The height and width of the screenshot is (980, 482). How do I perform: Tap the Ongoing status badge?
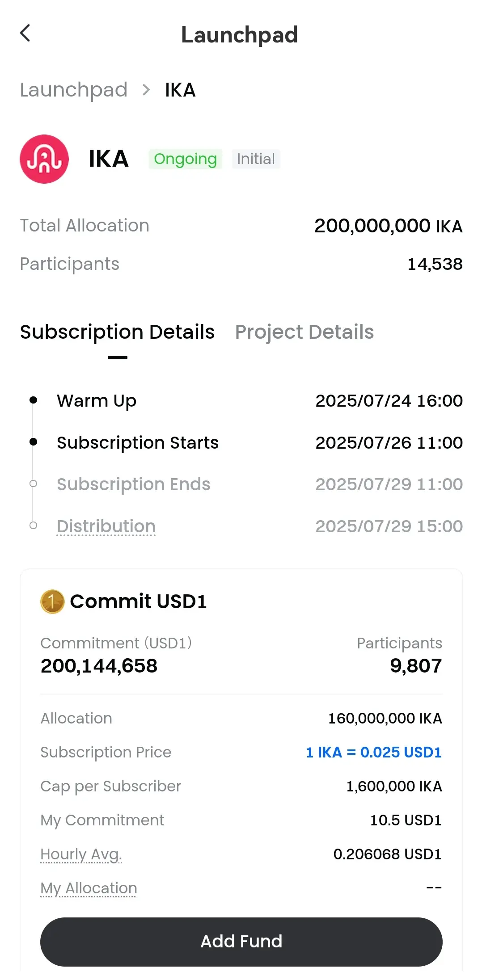(x=186, y=159)
